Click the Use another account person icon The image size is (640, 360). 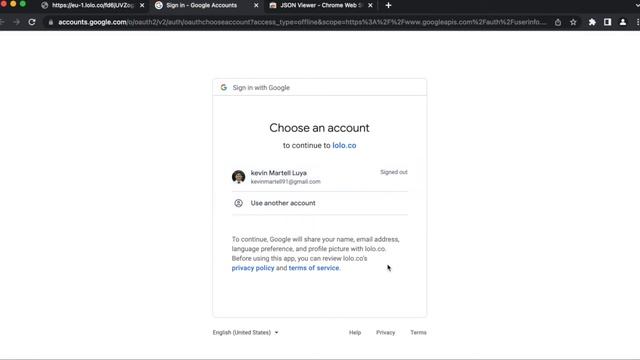(x=238, y=203)
